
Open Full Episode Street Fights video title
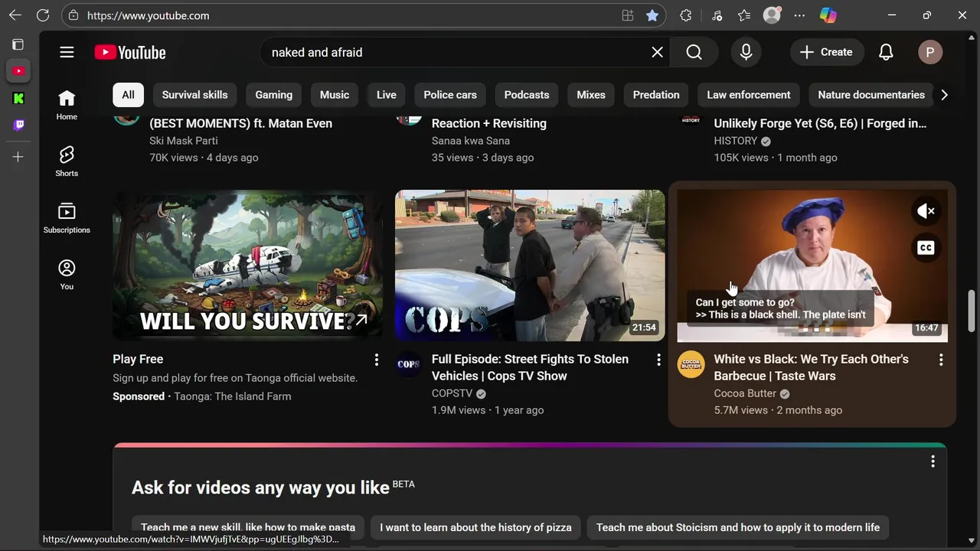tap(530, 367)
